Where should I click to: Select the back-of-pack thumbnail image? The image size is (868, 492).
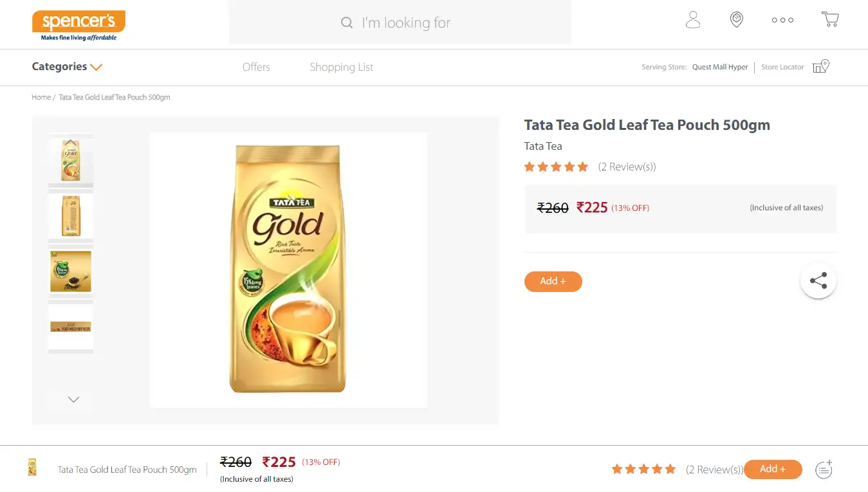pos(71,216)
